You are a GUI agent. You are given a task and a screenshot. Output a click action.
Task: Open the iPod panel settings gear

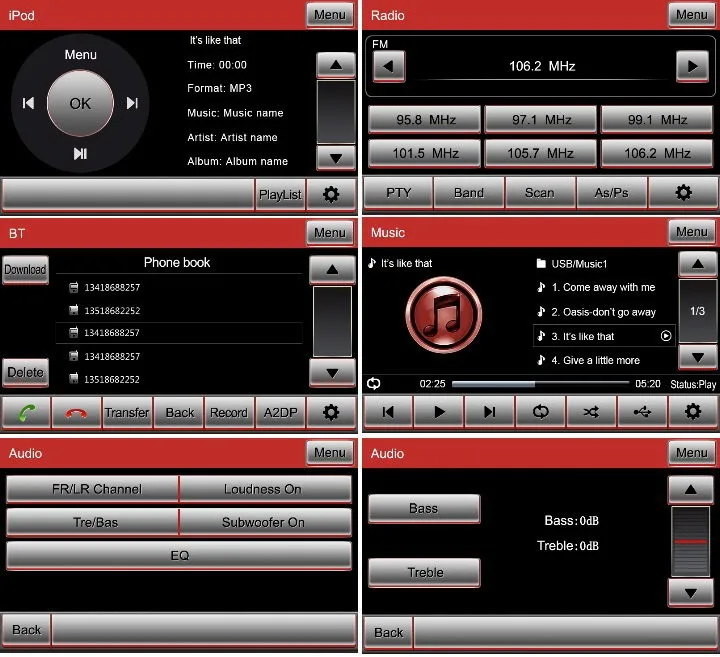point(331,194)
